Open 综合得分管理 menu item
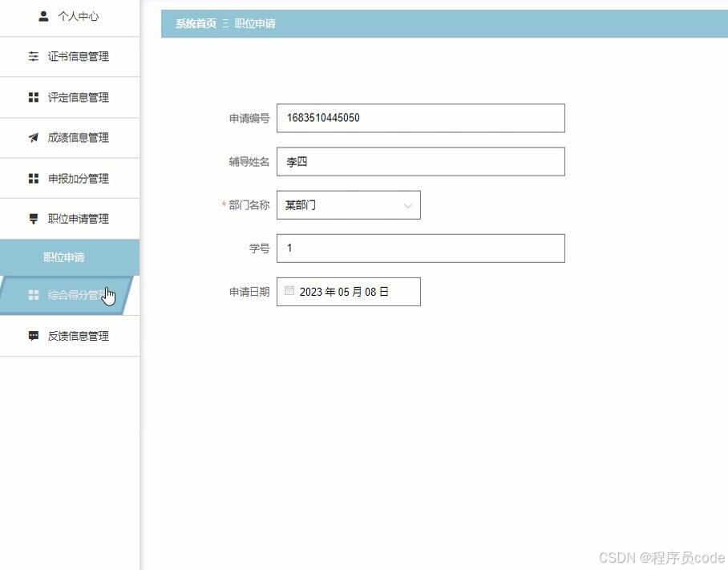Screen dimensions: 728x570 (67, 295)
